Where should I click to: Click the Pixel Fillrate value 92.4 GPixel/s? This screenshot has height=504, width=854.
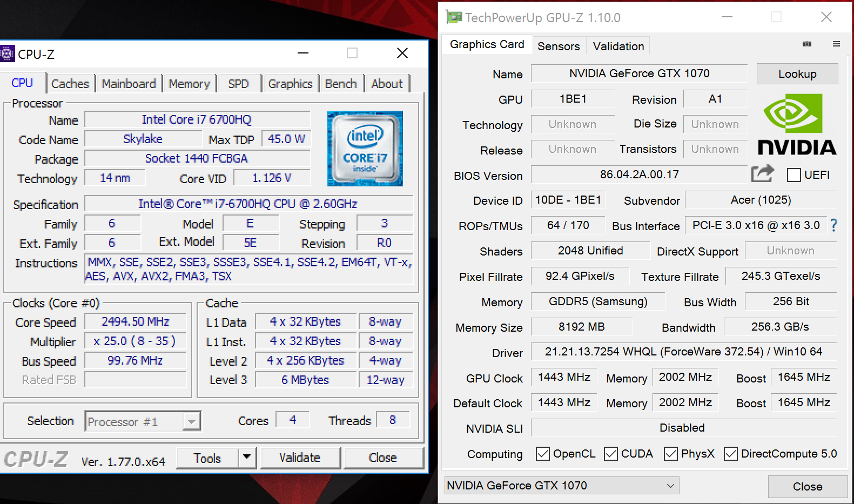point(581,276)
